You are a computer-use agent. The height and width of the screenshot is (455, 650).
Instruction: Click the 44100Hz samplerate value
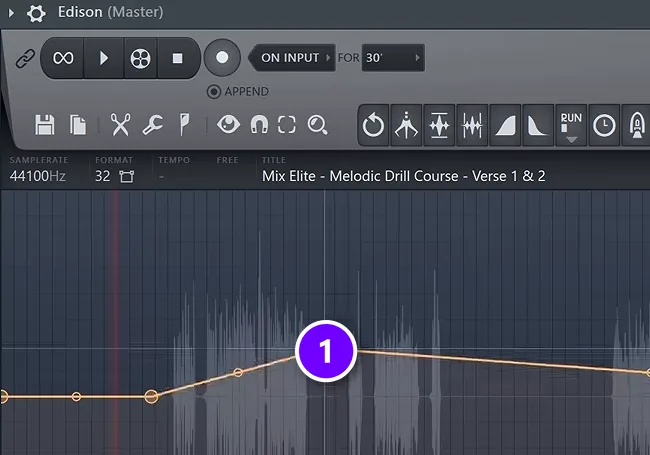point(38,176)
